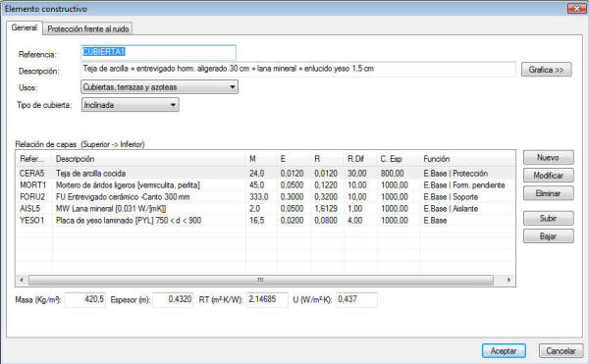This screenshot has width=589, height=364.
Task: Click the U (W/m²K) field showing 0,437
Action: coord(356,299)
